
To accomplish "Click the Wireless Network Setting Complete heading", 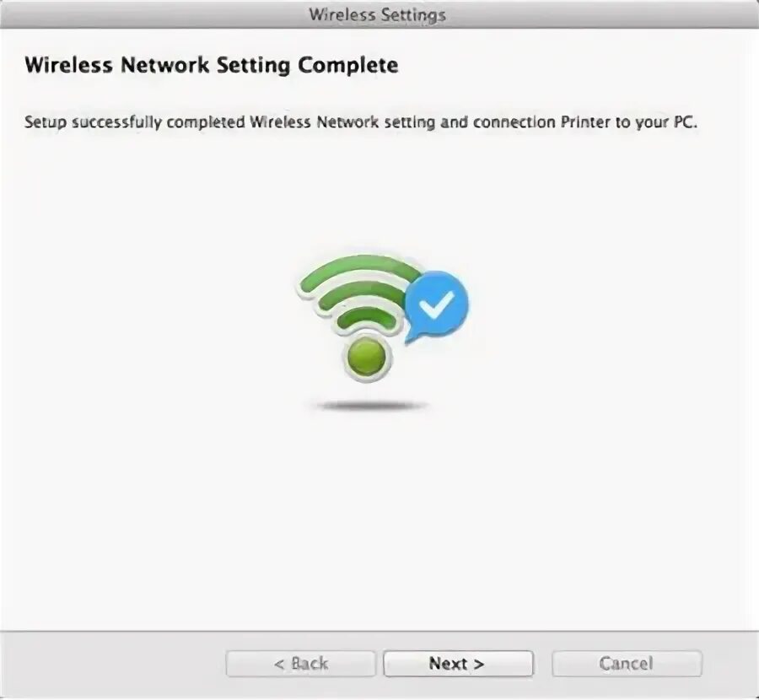I will [x=211, y=65].
